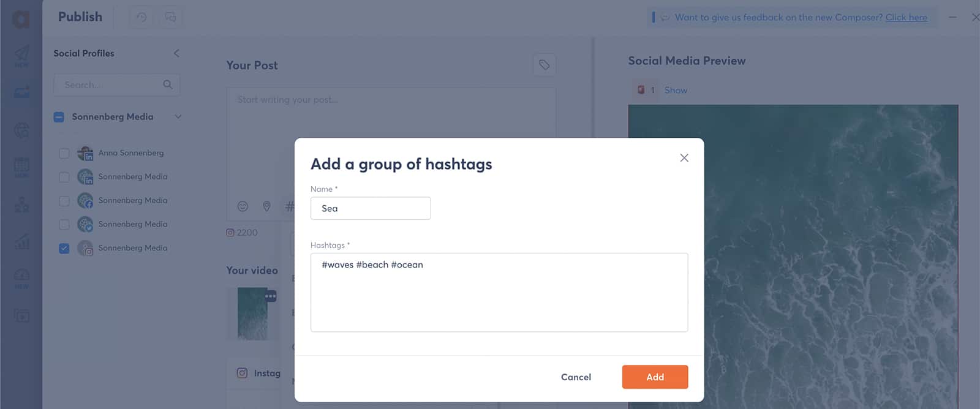Click the Search profiles field
Viewport: 980px width, 409px height.
(116, 84)
